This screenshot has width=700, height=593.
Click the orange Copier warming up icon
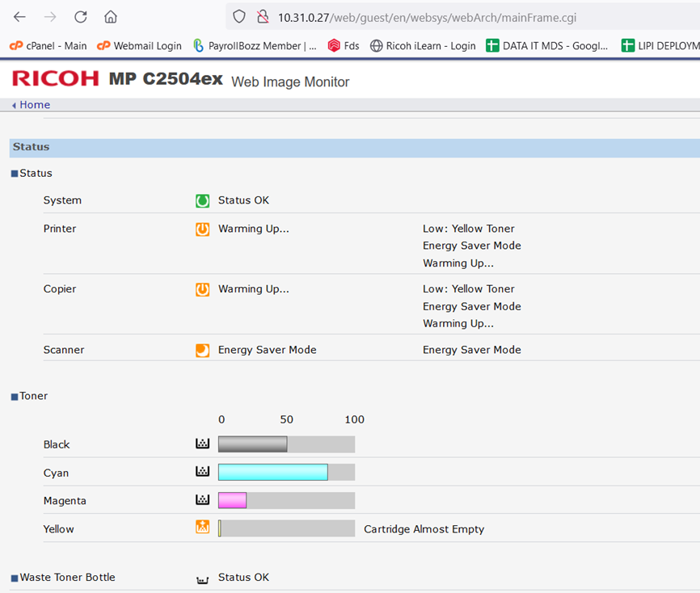click(202, 289)
